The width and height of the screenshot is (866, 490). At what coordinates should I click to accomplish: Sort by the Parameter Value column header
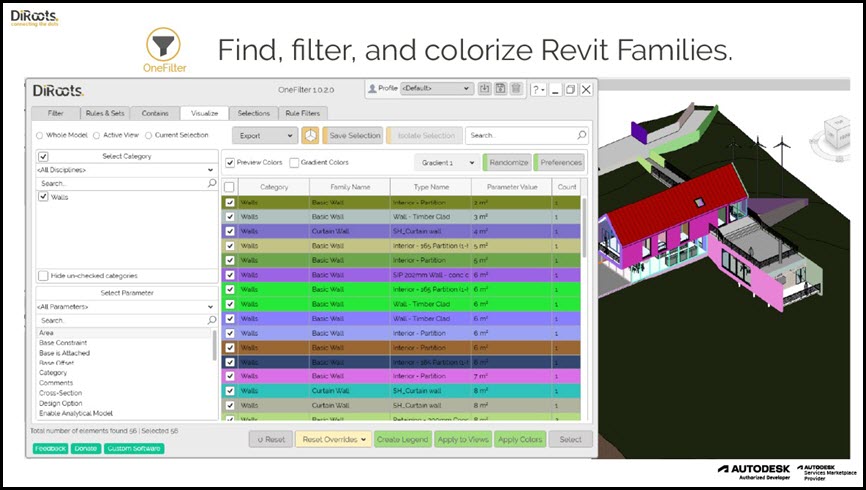[x=511, y=187]
